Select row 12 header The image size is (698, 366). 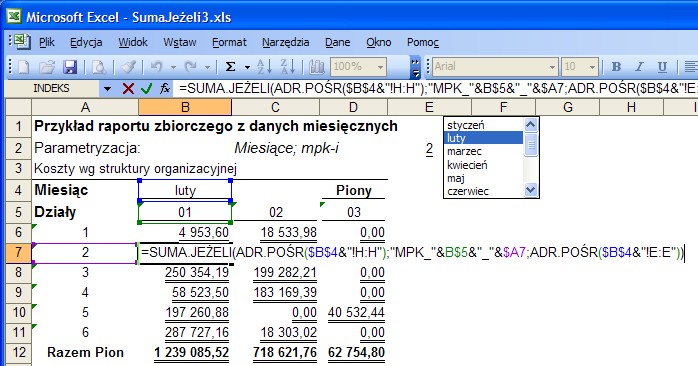18,352
